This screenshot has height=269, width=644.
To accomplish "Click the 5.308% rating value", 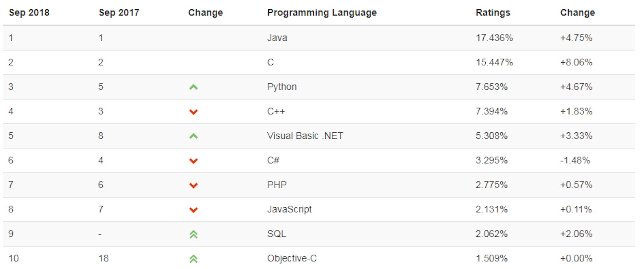I will 491,136.
